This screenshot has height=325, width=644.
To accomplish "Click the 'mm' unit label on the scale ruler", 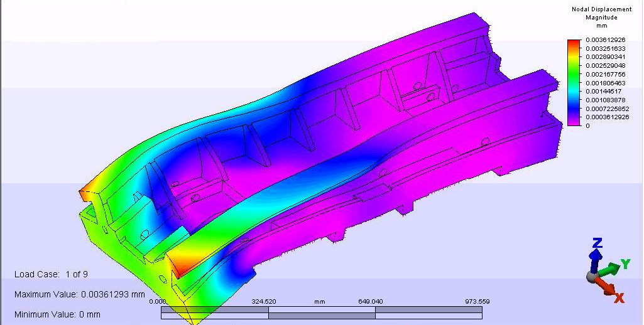I will (x=320, y=302).
